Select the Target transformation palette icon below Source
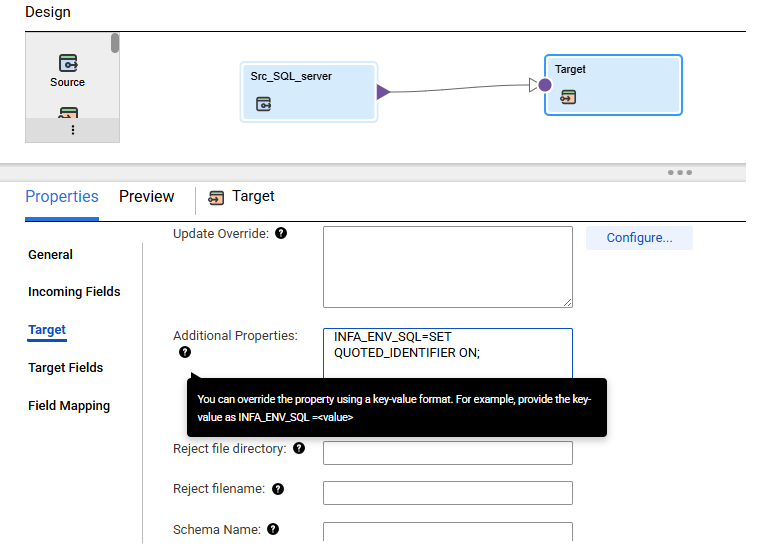Screen dimensions: 757x557 pos(68,112)
